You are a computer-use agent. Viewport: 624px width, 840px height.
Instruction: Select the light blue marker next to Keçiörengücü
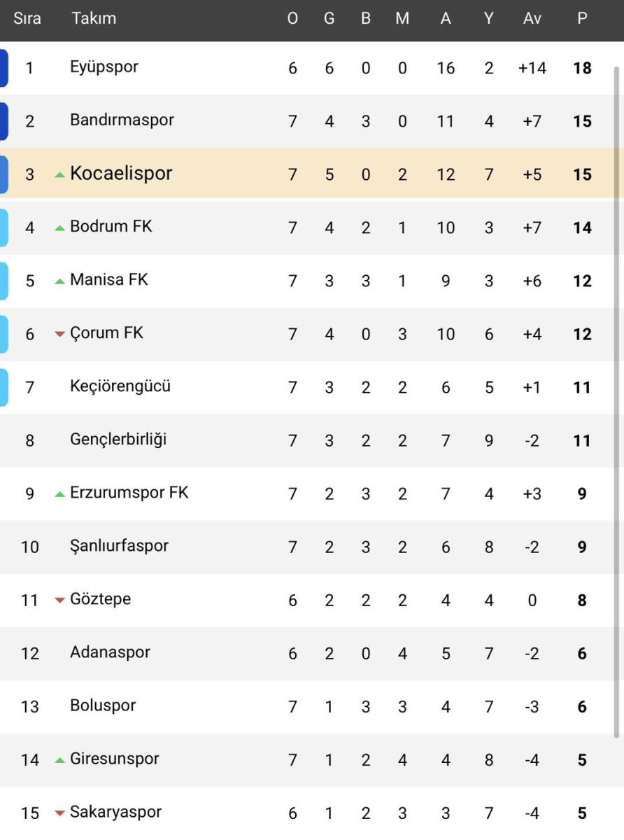pos(3,387)
